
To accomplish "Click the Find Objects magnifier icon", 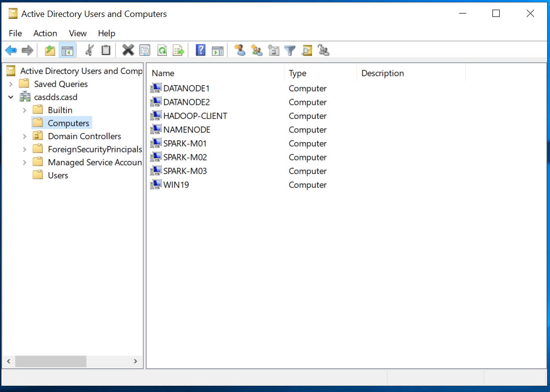I will [x=307, y=50].
